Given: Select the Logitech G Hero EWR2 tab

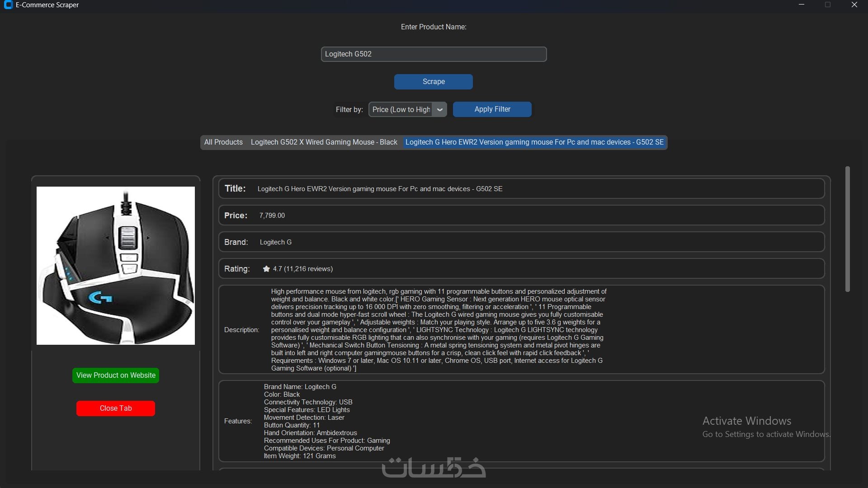Looking at the screenshot, I should 534,142.
